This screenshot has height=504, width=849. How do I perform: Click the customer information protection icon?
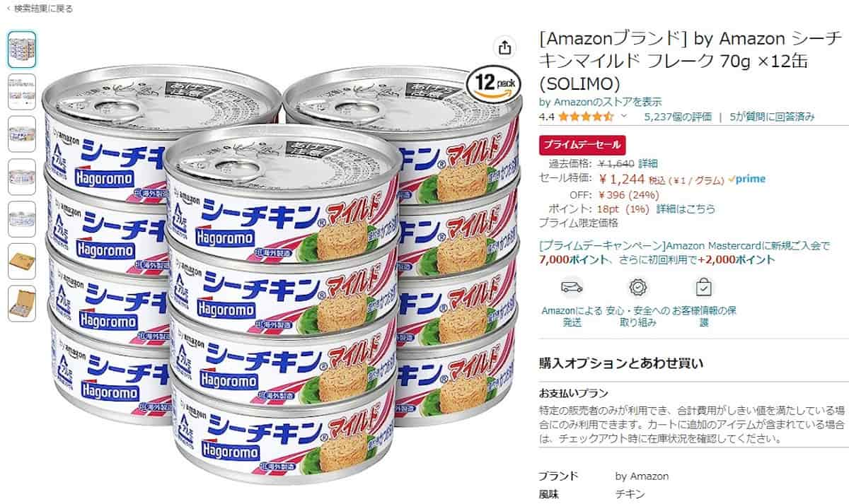coord(704,287)
